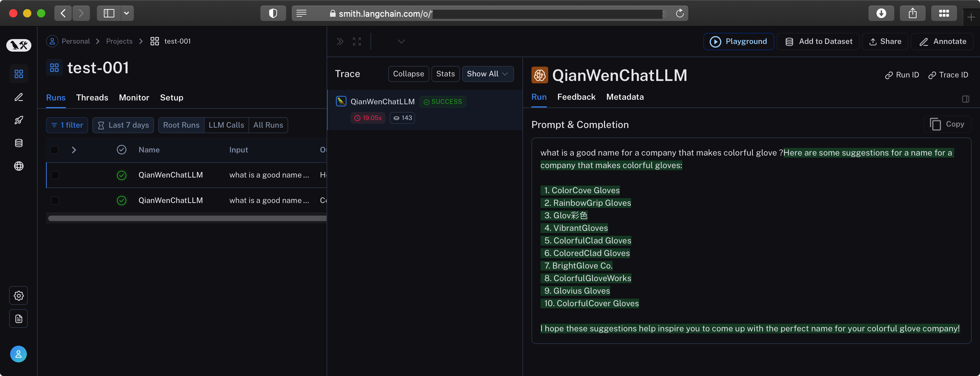This screenshot has height=376, width=980.
Task: Click the status column header icon
Action: pos(121,150)
